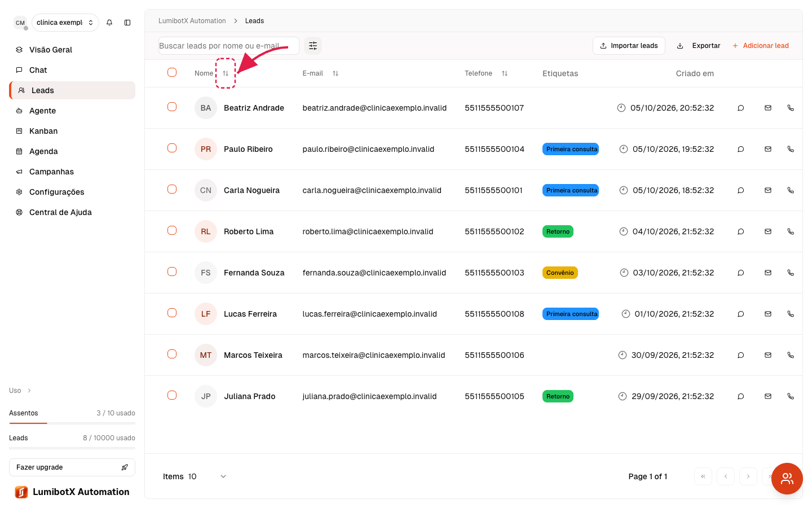This screenshot has height=508, width=812.
Task: Focus the Buscar leads search field
Action: (x=228, y=46)
